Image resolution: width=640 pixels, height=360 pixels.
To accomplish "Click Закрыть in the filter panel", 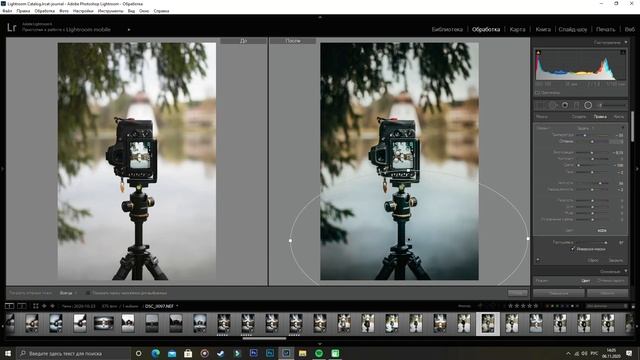I will pos(616,260).
